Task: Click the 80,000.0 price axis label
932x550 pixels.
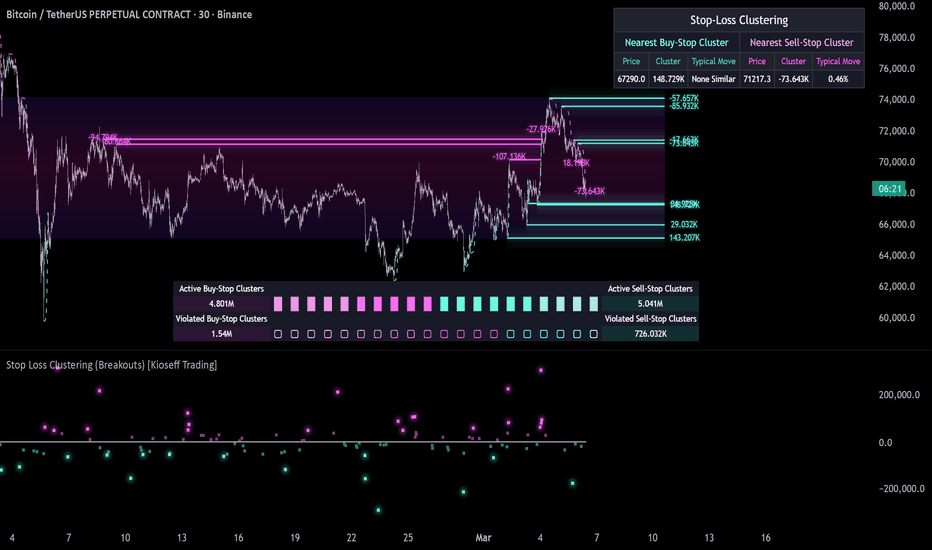Action: pyautogui.click(x=897, y=6)
